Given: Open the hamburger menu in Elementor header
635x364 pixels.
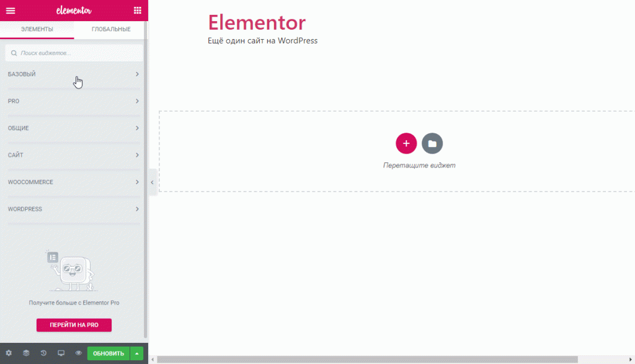Looking at the screenshot, I should click(11, 11).
